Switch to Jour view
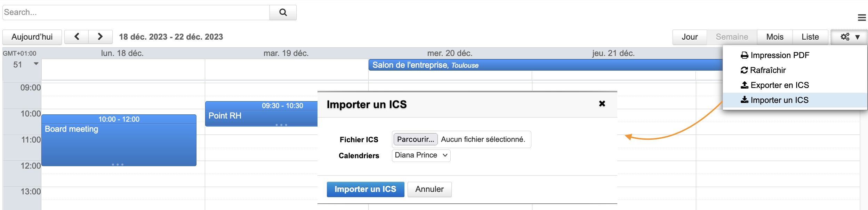The image size is (868, 210). [689, 37]
